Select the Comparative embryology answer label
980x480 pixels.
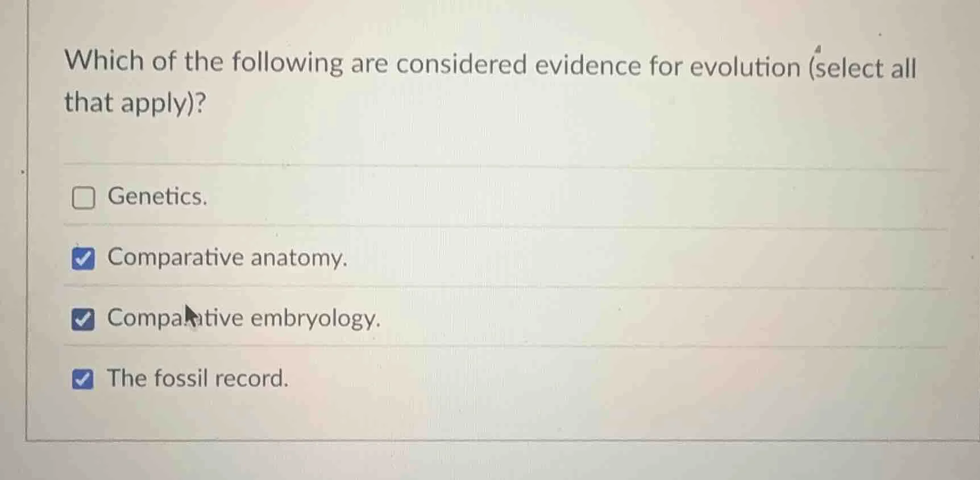click(x=244, y=318)
